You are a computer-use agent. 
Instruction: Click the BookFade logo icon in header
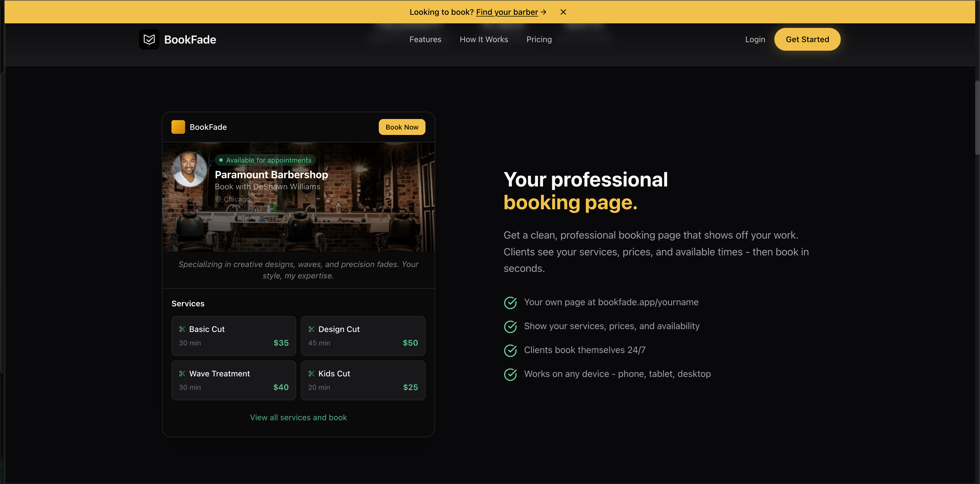tap(149, 39)
